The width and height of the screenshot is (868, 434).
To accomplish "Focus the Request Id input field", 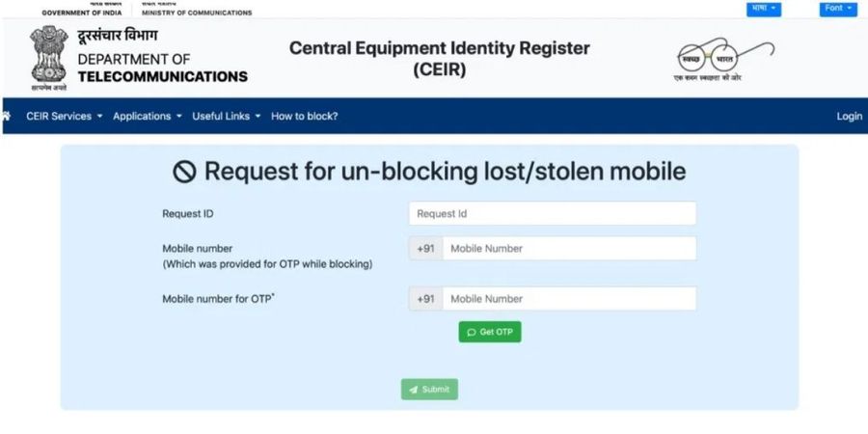I will tap(552, 214).
